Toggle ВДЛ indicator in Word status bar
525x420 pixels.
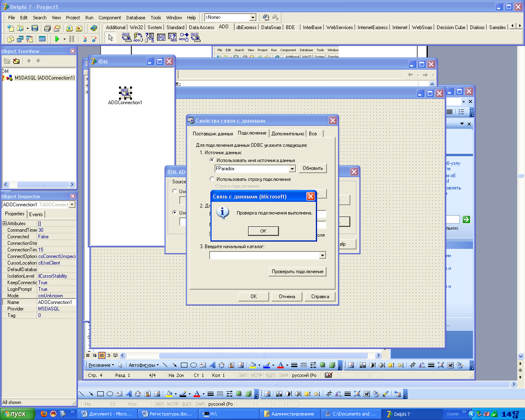pos(271,375)
